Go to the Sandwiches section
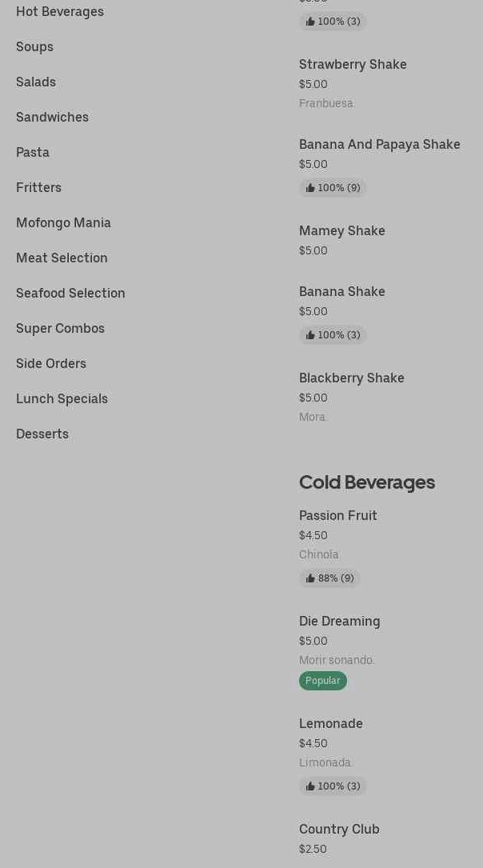This screenshot has height=868, width=483. coord(52,117)
